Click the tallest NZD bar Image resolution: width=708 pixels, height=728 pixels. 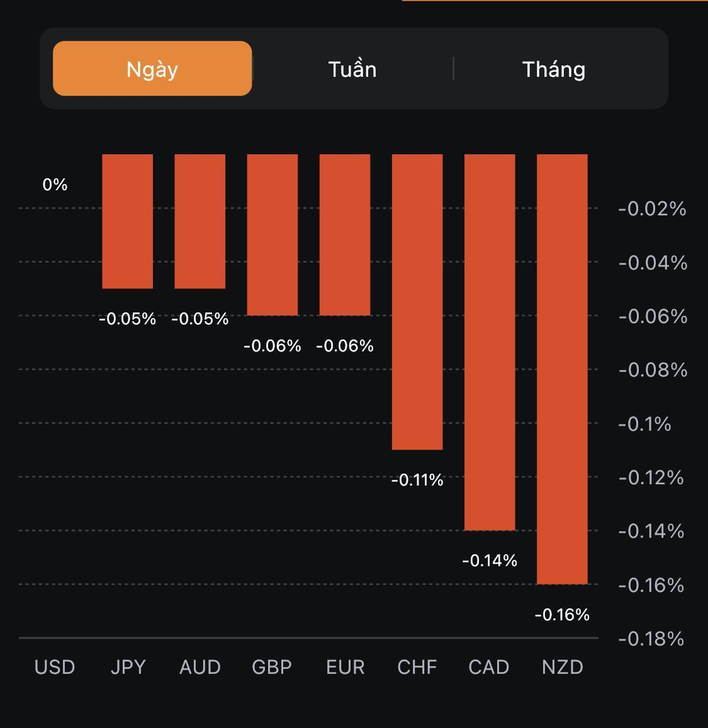[x=562, y=369]
